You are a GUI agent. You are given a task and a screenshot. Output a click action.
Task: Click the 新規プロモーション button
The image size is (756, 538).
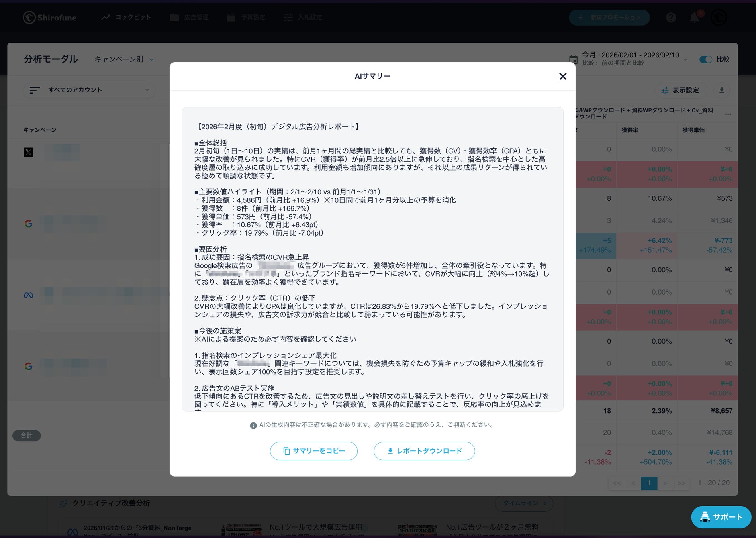coord(609,18)
